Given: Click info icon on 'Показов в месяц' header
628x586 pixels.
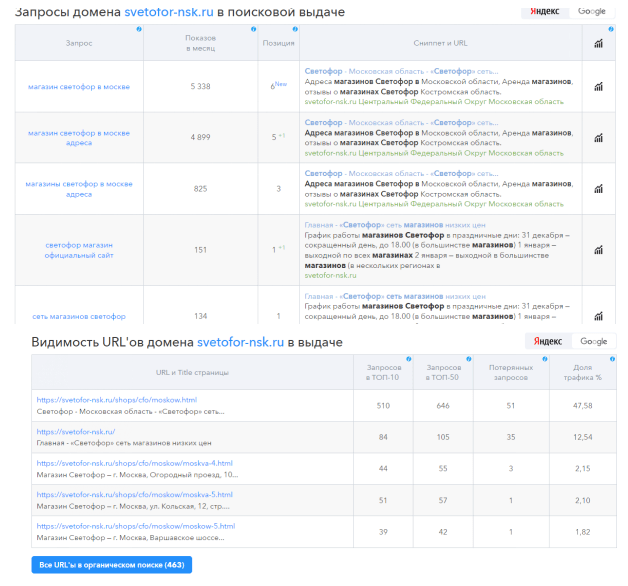Looking at the screenshot, I should [x=254, y=29].
